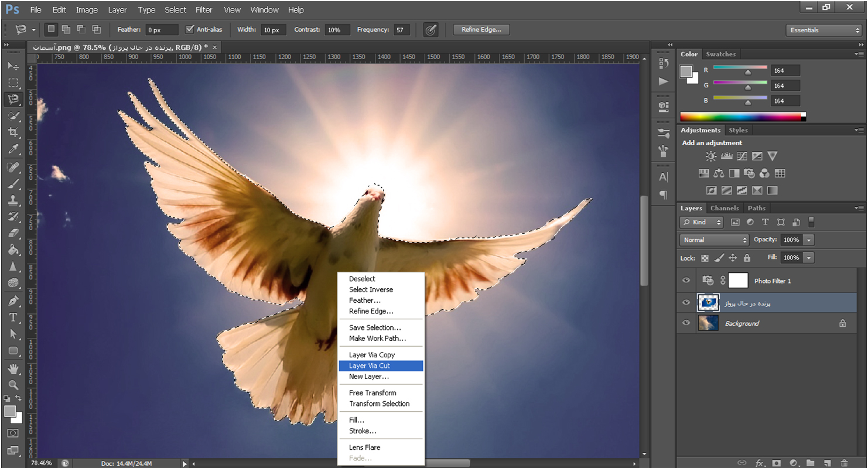Select the Eyedropper tool
The image size is (868, 468).
point(13,149)
